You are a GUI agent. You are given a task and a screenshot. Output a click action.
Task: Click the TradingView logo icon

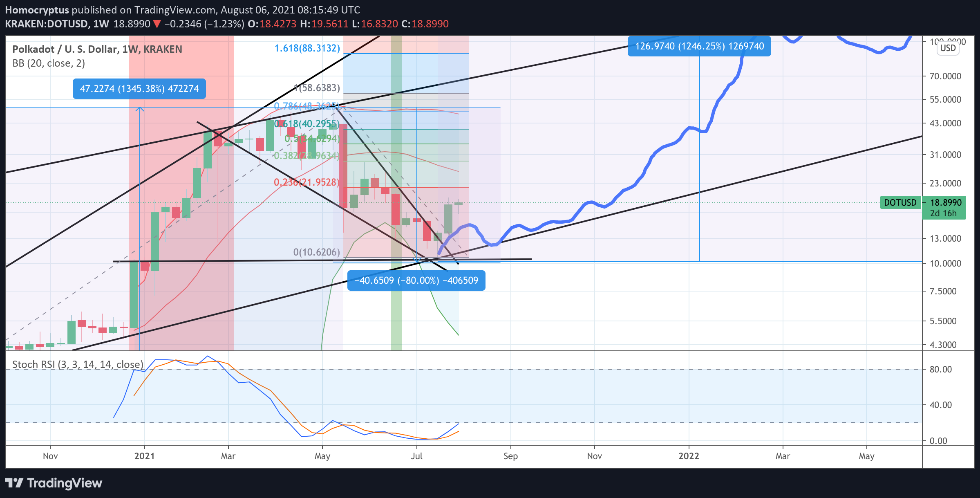click(13, 483)
